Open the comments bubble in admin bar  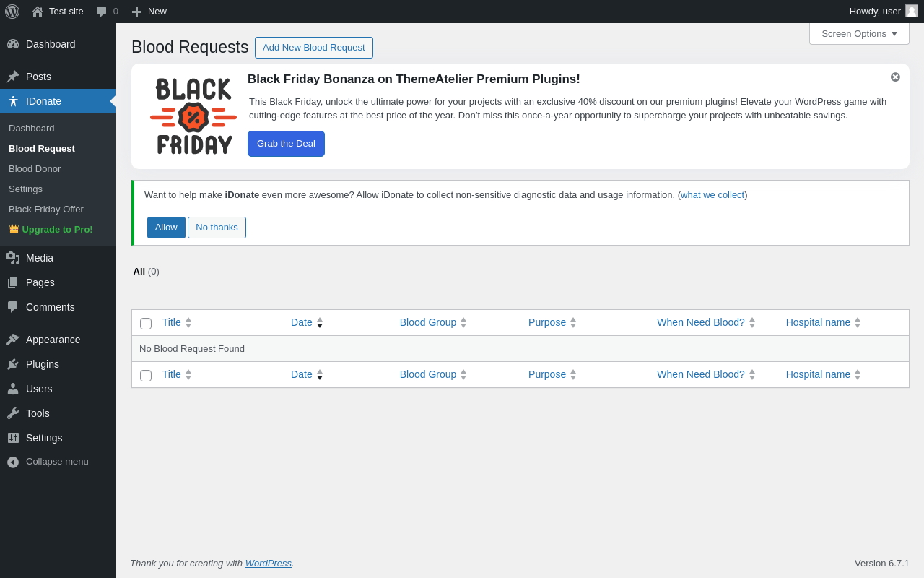point(102,12)
